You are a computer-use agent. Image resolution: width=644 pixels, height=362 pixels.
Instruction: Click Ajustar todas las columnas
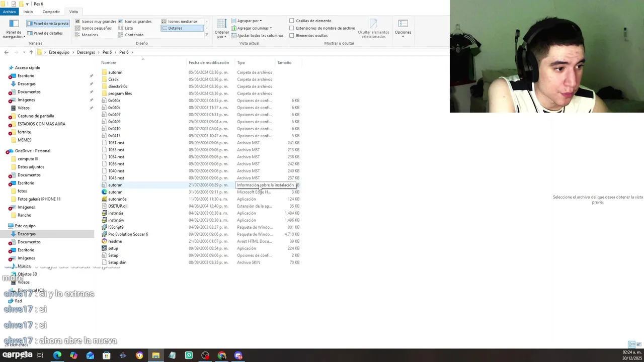point(257,36)
